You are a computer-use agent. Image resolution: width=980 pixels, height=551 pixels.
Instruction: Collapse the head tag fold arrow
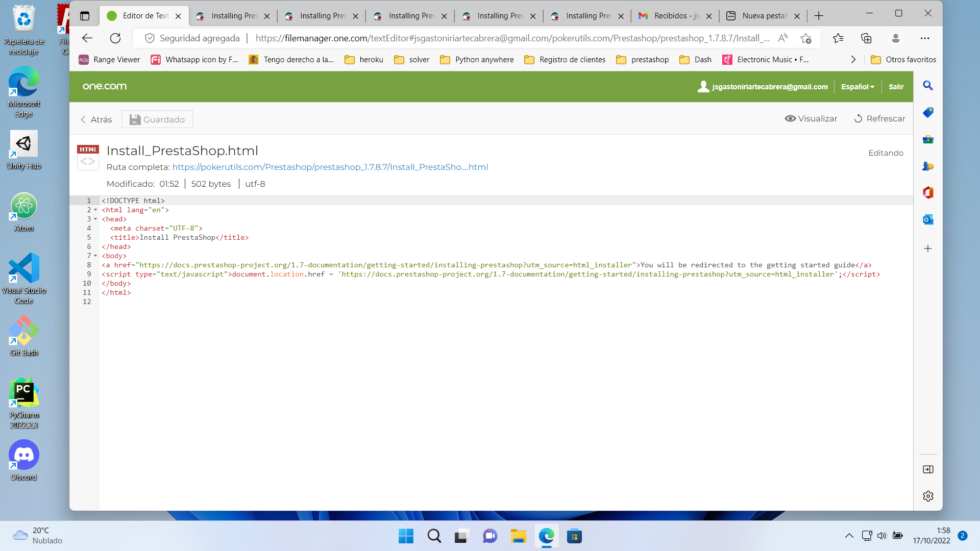(95, 219)
